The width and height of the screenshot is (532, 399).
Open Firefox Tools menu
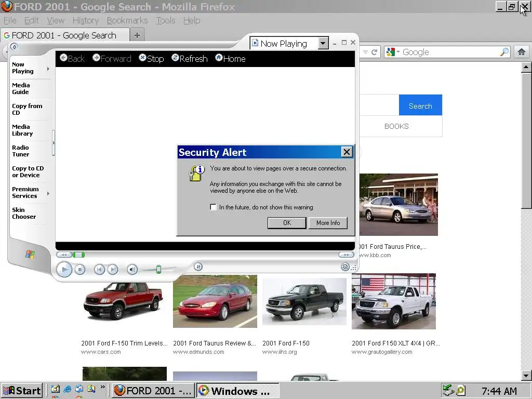pos(166,20)
